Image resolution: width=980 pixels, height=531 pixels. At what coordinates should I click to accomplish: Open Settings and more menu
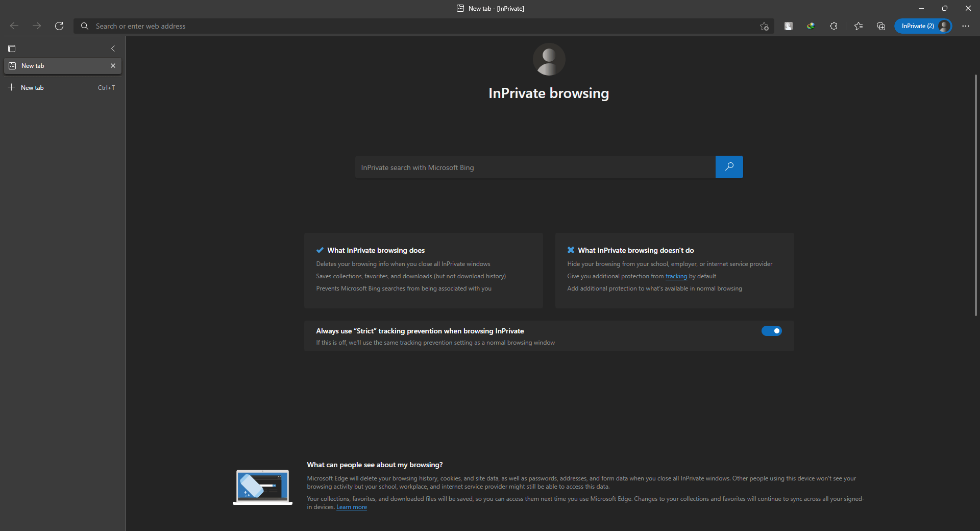point(966,26)
